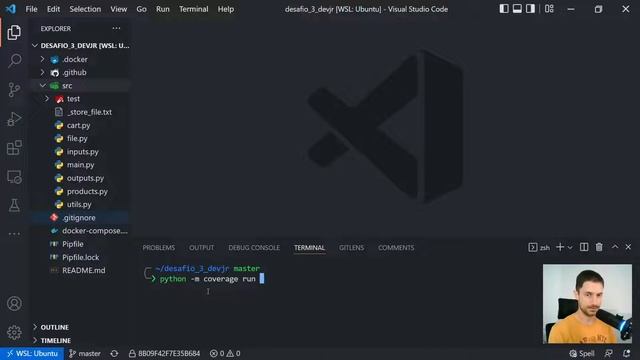Screen dimensions: 640x360
Task: Open main.py file
Action: click(x=81, y=165)
